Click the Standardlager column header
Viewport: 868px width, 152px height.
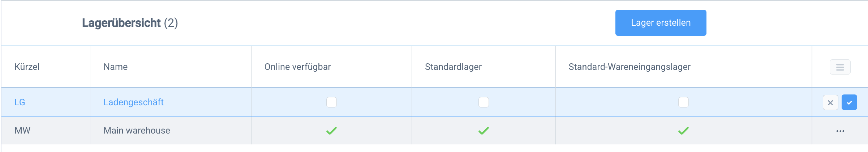point(453,67)
